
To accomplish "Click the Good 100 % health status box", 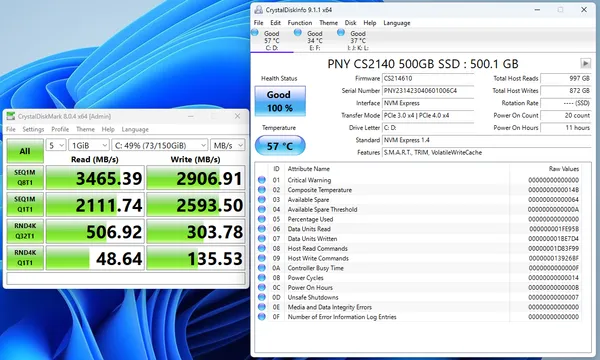I will [280, 101].
